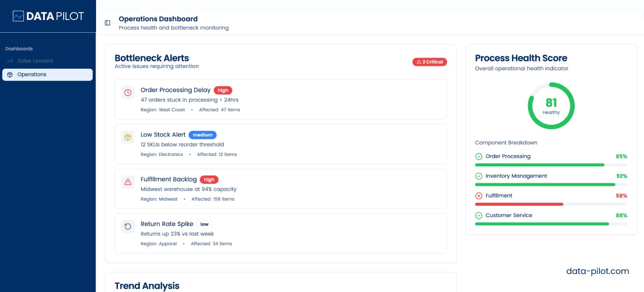
Task: Click the clock icon for Order Processing Delay
Action: click(x=128, y=93)
